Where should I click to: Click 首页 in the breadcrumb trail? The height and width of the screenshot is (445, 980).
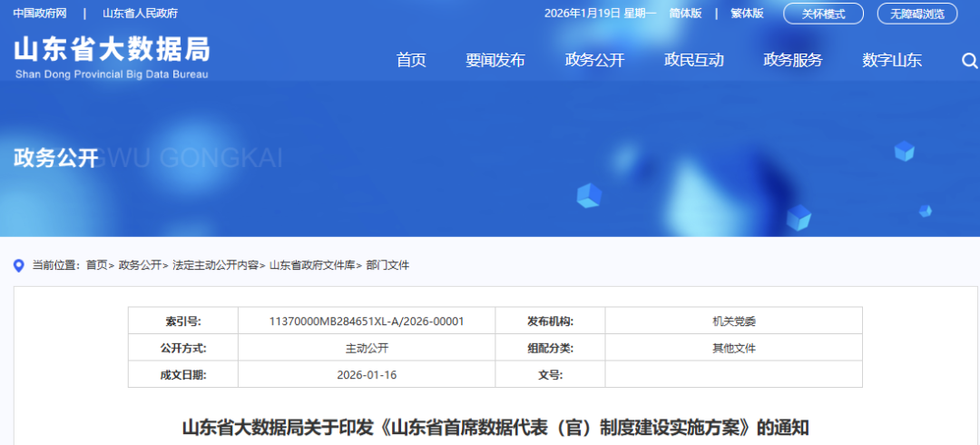96,265
